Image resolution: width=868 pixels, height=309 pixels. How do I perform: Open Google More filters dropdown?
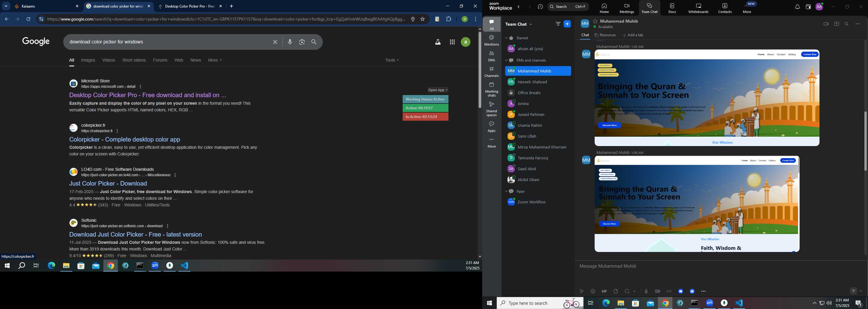coord(215,60)
